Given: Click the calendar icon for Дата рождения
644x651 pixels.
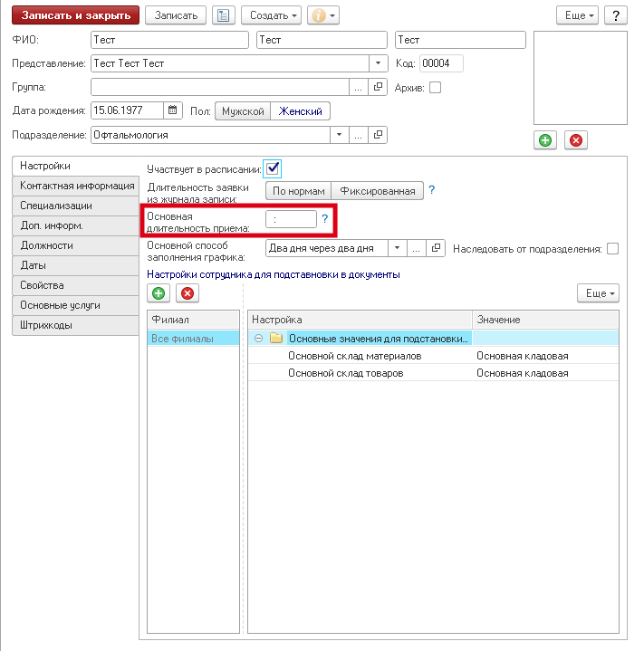Looking at the screenshot, I should tap(172, 111).
